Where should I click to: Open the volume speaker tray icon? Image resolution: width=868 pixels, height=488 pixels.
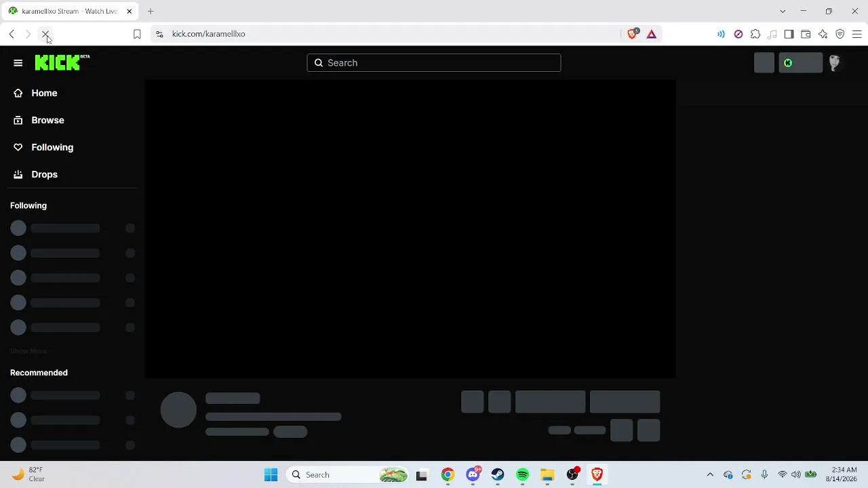pyautogui.click(x=796, y=475)
